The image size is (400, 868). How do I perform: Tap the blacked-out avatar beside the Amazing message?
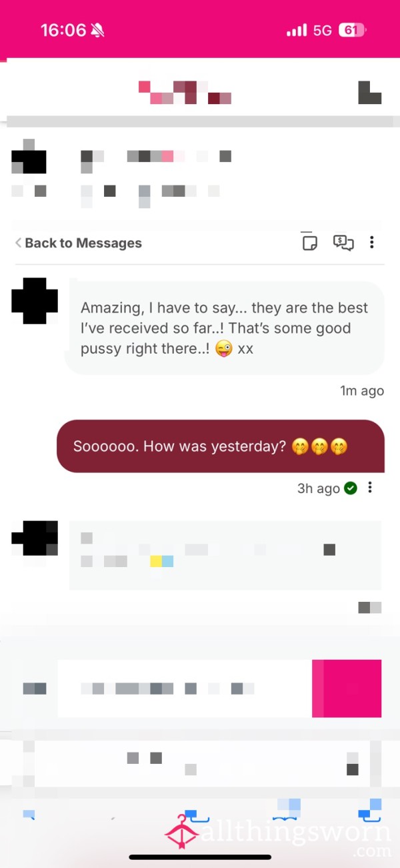click(35, 301)
